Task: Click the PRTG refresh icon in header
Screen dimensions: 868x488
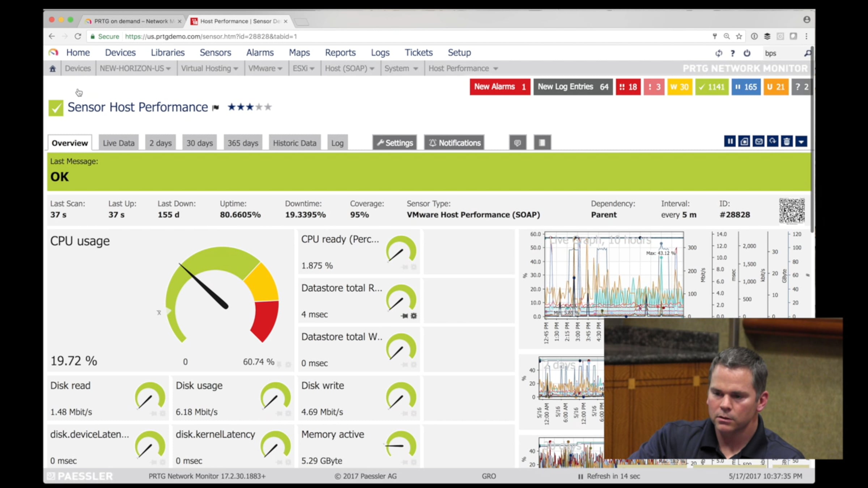Action: (x=719, y=53)
